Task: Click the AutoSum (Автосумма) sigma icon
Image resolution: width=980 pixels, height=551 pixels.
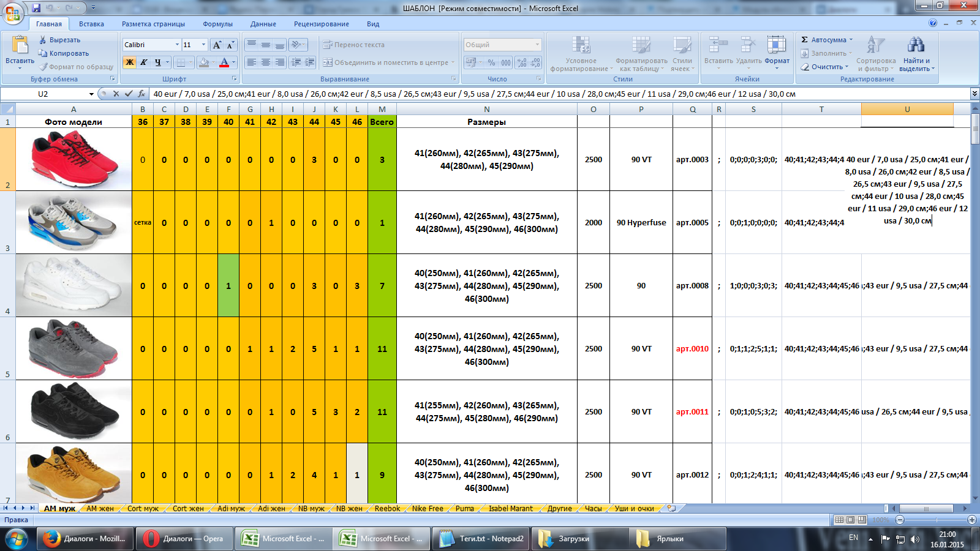Action: [x=805, y=40]
